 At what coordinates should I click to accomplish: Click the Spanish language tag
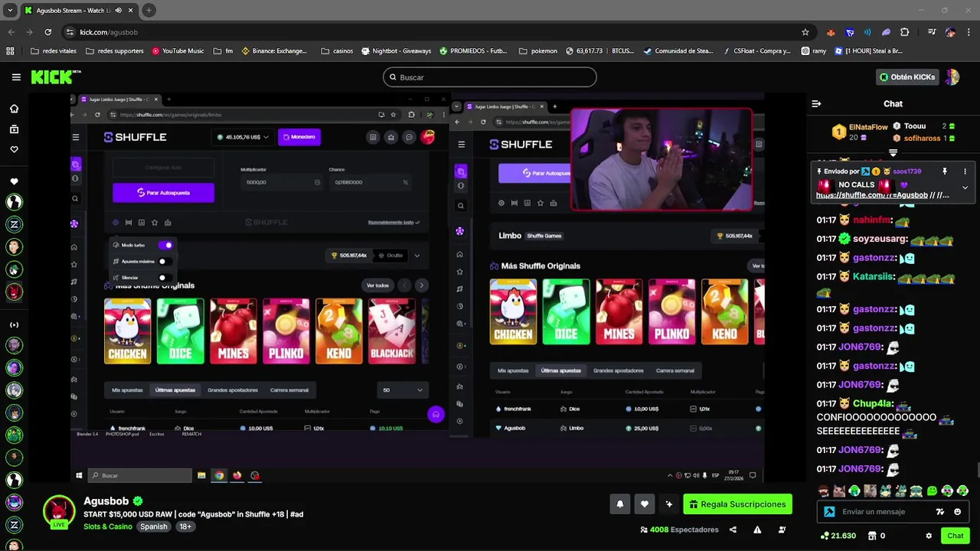153,527
